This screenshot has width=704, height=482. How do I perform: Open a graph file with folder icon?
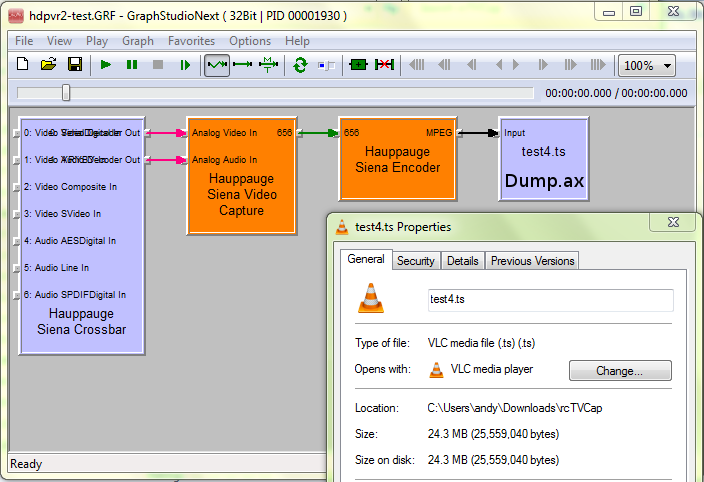coord(48,65)
